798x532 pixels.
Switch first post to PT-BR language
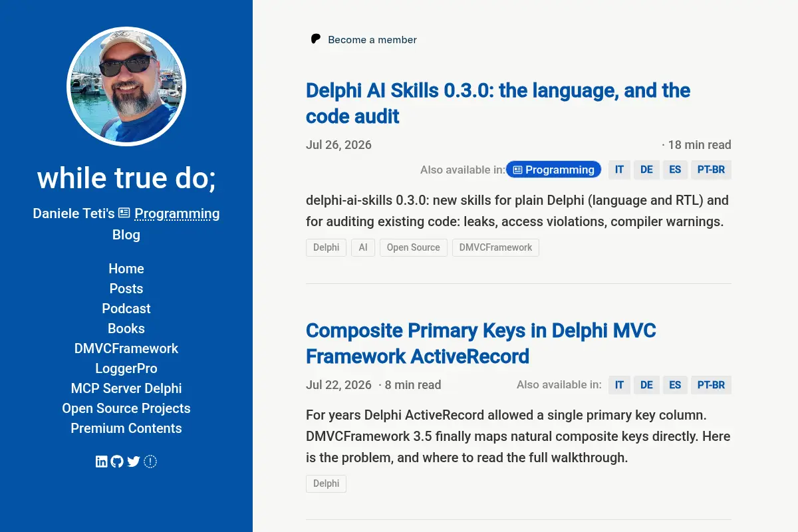click(x=711, y=170)
